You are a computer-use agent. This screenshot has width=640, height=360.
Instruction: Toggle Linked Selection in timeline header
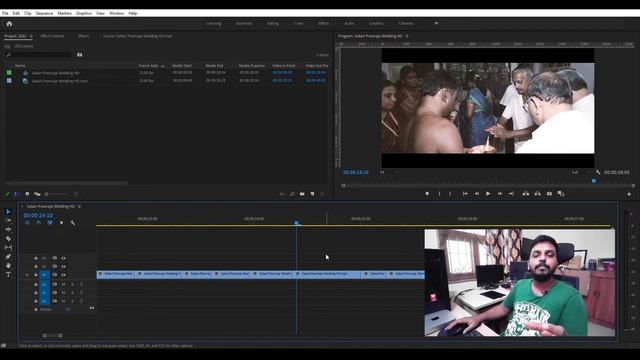tap(50, 222)
